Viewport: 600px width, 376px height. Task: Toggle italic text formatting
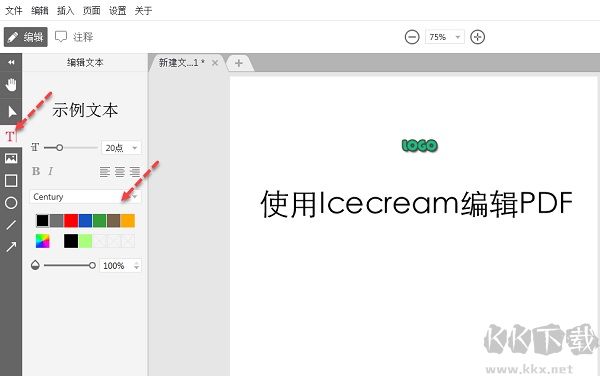51,171
